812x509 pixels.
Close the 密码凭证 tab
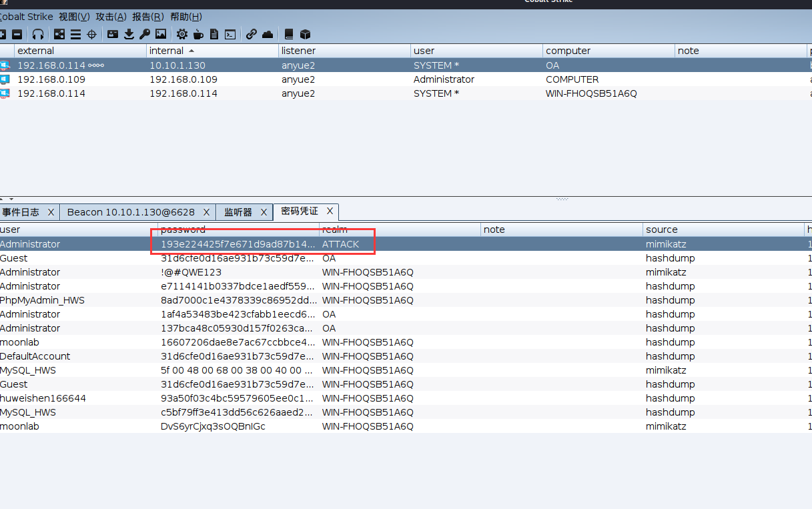click(330, 211)
